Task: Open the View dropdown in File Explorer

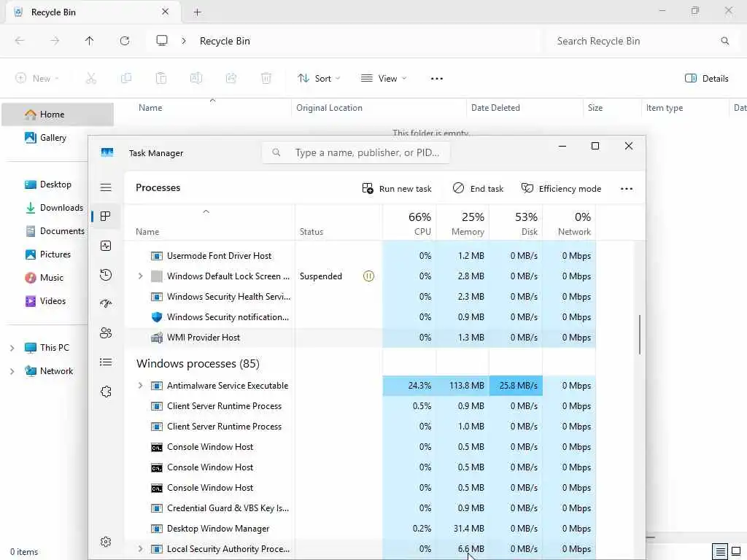Action: click(x=384, y=79)
